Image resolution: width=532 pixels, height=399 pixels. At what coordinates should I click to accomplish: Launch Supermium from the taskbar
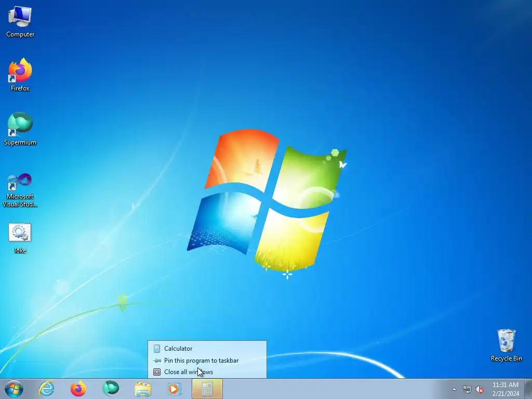click(x=111, y=389)
